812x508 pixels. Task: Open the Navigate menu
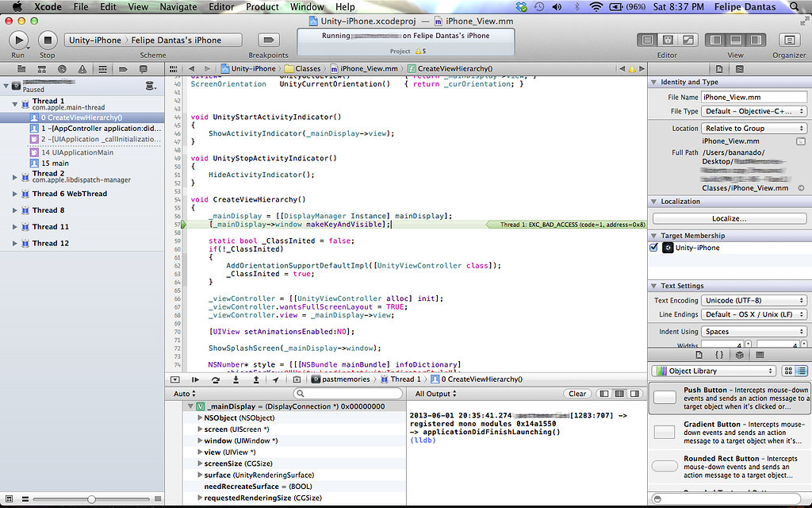coord(178,6)
